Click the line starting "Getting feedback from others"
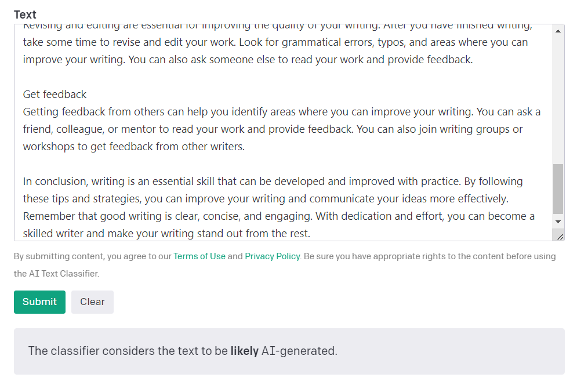 (281, 112)
